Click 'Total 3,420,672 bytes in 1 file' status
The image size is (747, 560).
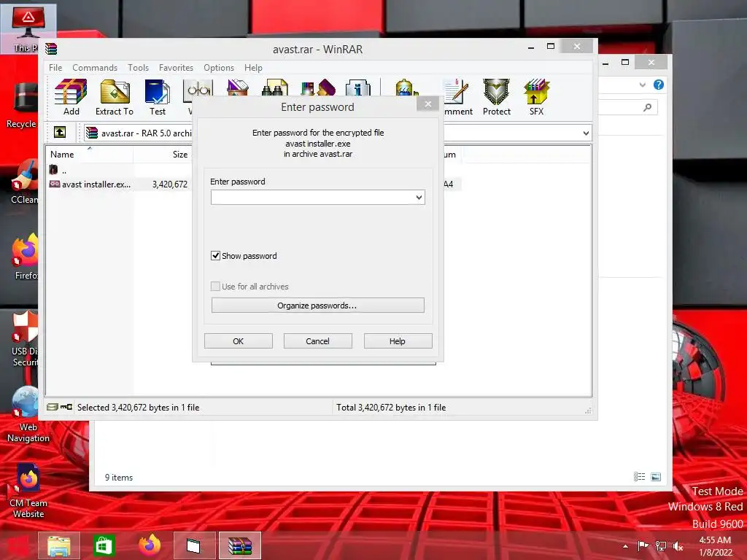[x=391, y=407]
